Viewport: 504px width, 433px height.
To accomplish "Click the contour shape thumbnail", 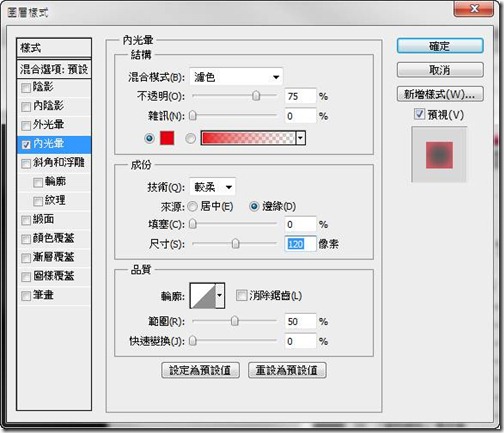I will [203, 295].
